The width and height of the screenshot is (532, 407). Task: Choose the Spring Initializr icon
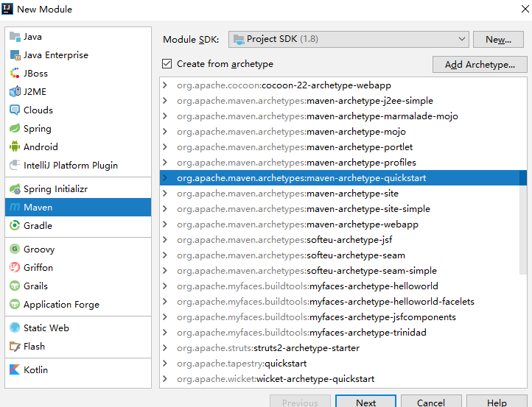tap(15, 188)
